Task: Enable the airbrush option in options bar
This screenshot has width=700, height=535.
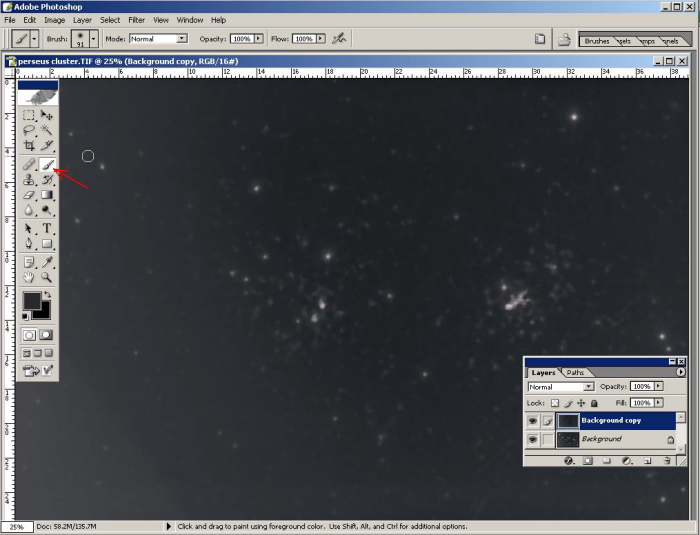Action: (x=339, y=39)
